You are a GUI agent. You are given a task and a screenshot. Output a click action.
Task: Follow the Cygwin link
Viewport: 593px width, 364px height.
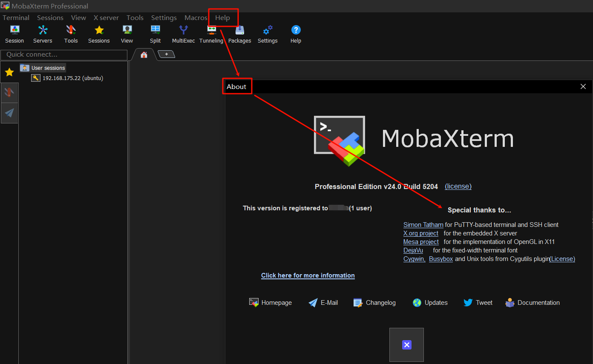[x=415, y=259]
